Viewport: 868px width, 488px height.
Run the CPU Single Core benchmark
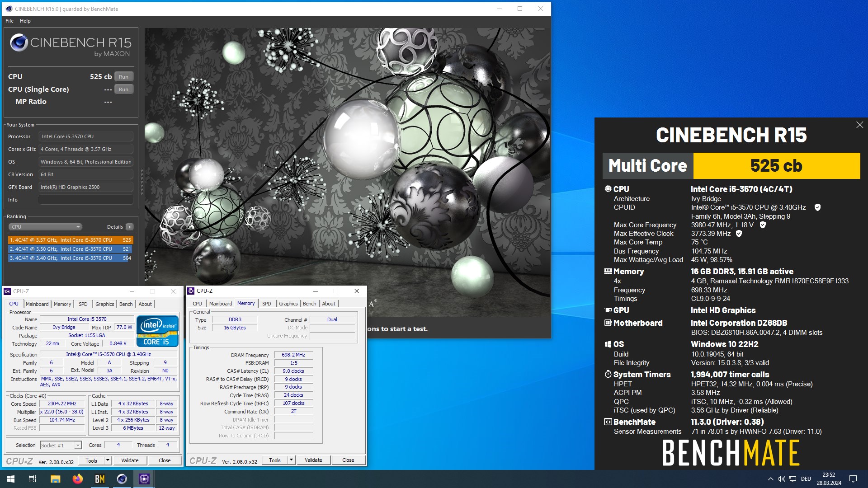tap(124, 89)
